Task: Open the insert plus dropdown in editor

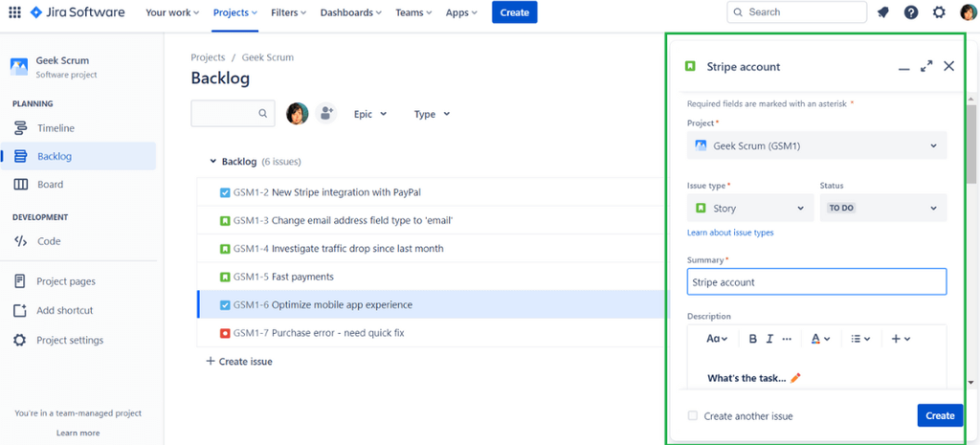Action: click(901, 339)
